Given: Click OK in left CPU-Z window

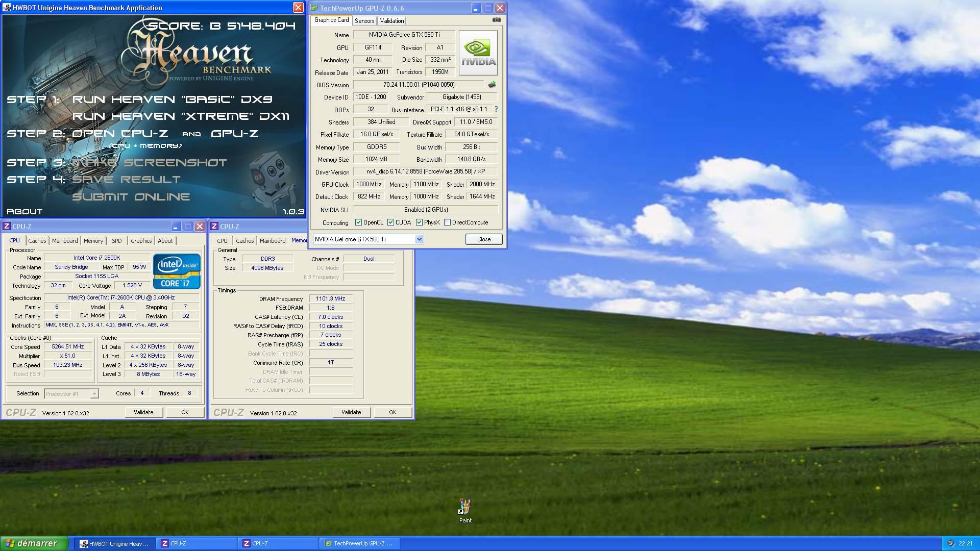Looking at the screenshot, I should [185, 412].
